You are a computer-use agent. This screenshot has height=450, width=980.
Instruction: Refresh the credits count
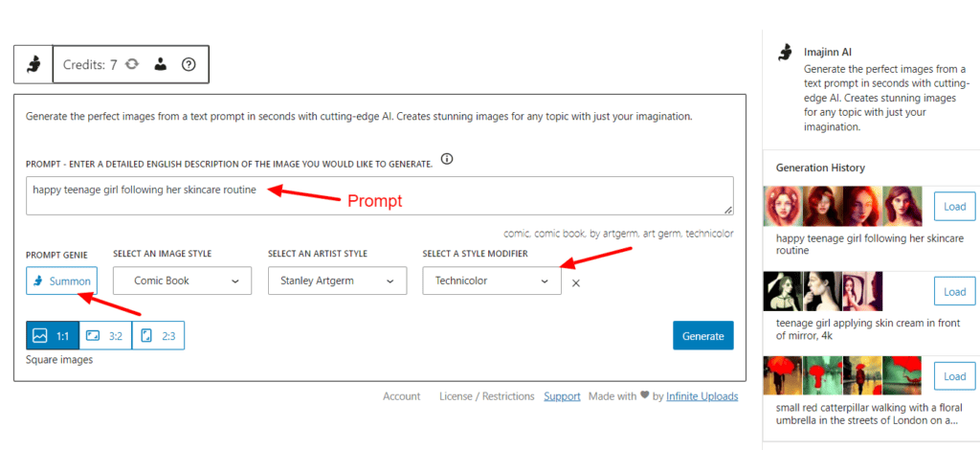132,64
